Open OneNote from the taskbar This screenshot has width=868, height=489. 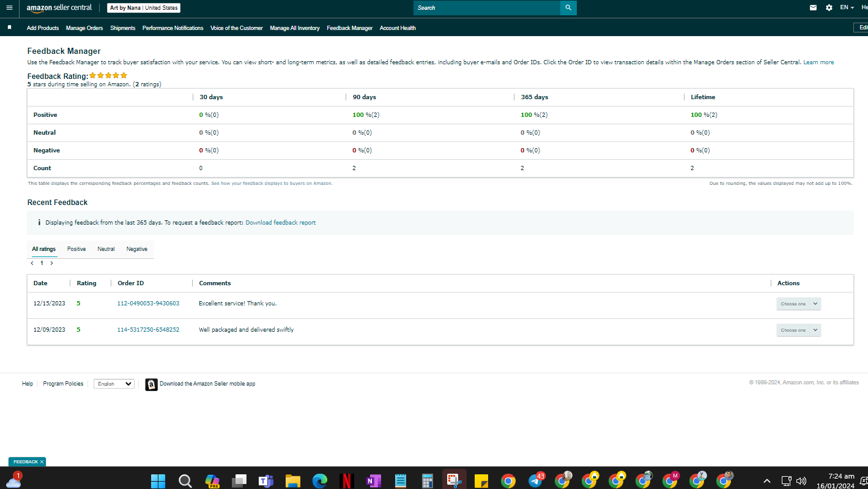click(374, 481)
